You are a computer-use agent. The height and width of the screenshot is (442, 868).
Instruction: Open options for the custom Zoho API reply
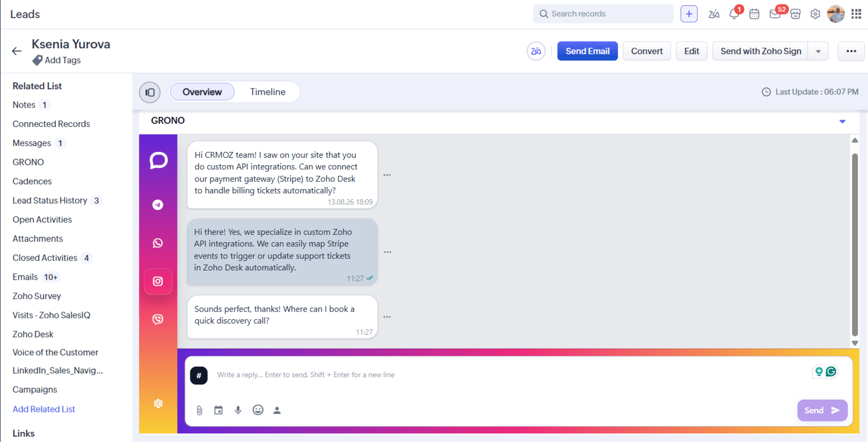[x=387, y=252]
